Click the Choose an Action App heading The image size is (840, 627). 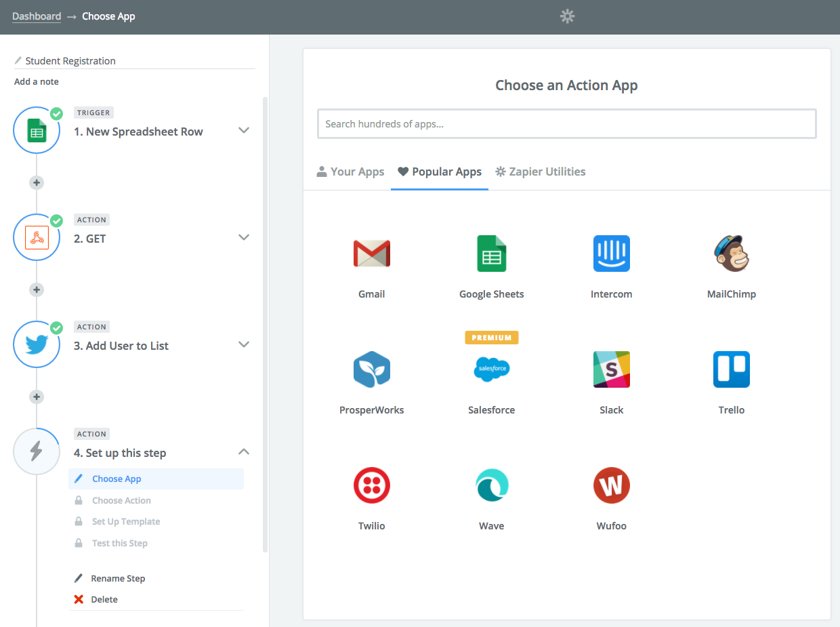click(x=566, y=85)
